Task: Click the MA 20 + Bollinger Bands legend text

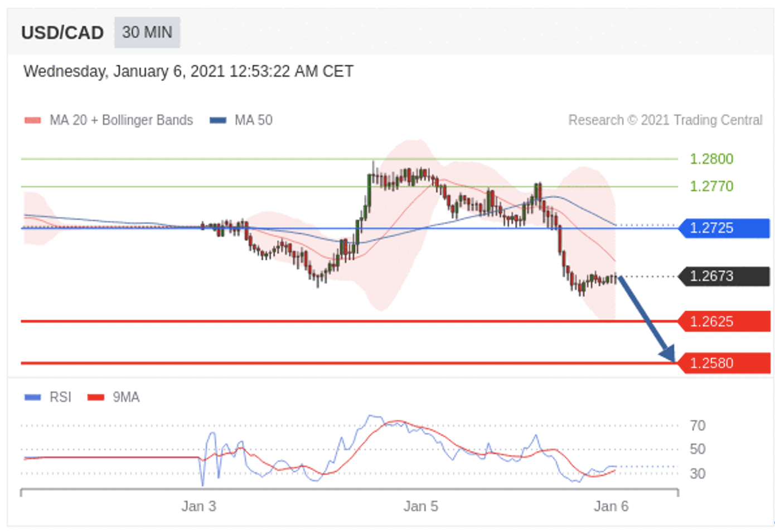Action: [121, 120]
